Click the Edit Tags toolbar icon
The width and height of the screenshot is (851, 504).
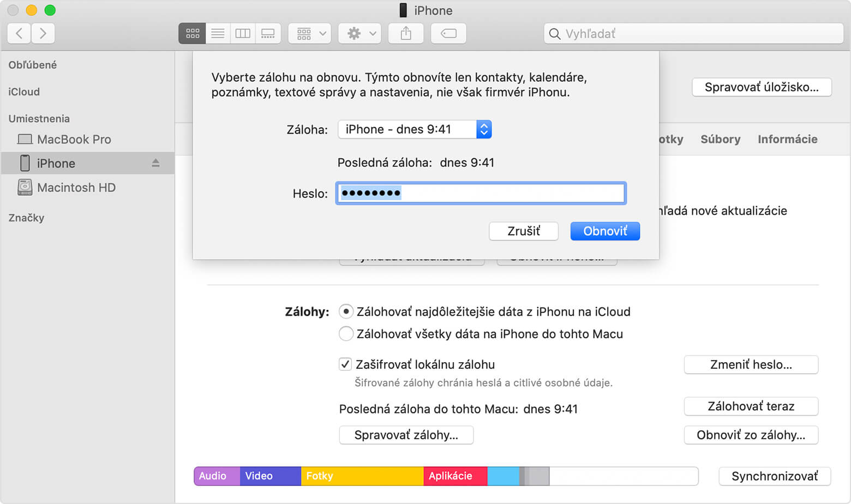pyautogui.click(x=448, y=33)
